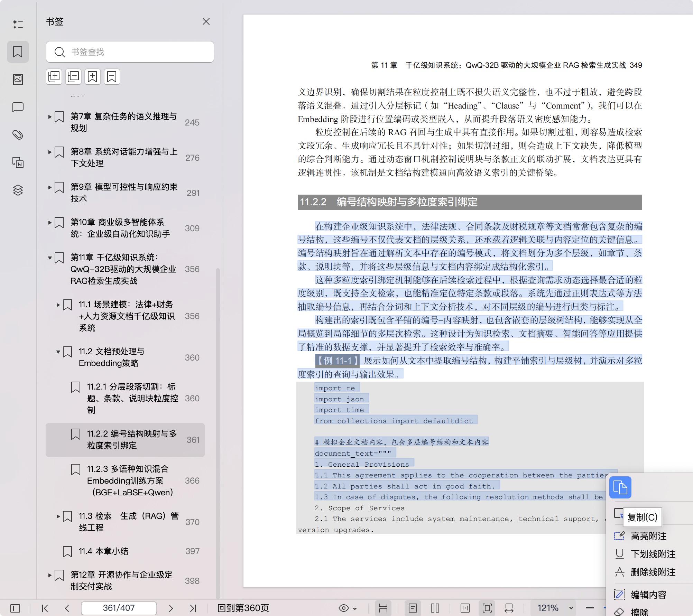Expand the 第7章 bookmark
The width and height of the screenshot is (693, 616).
50,117
